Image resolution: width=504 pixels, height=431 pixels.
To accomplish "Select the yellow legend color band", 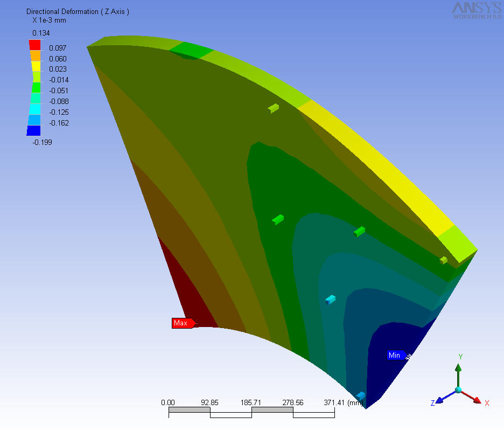I will click(x=36, y=66).
